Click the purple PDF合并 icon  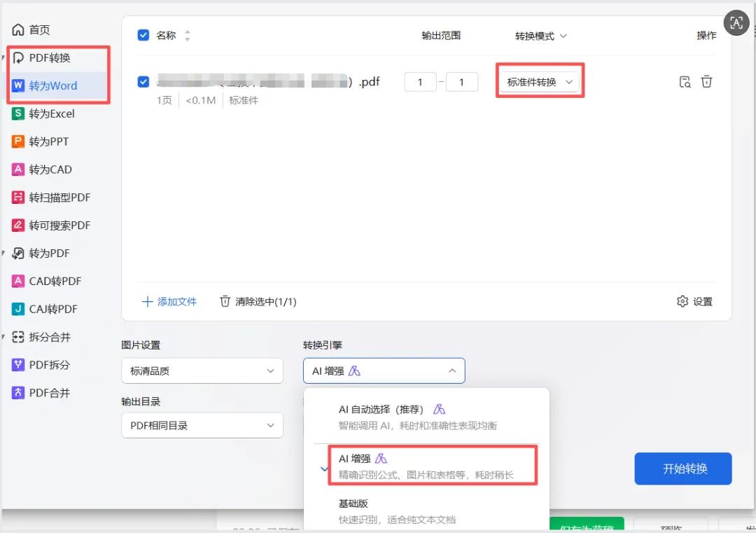17,393
